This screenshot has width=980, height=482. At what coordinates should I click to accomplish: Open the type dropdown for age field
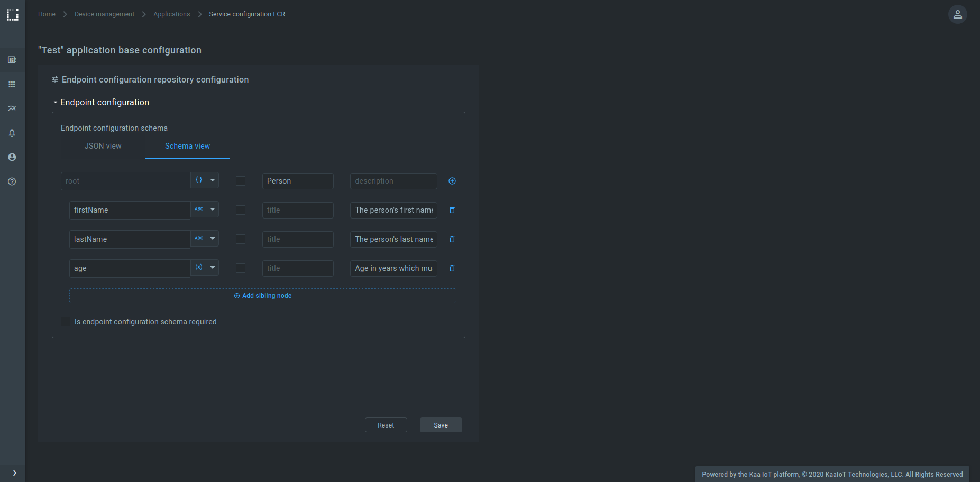(212, 268)
